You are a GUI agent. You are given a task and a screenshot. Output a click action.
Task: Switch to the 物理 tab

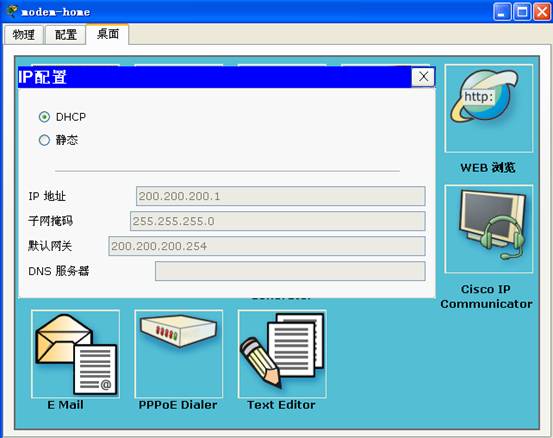(x=24, y=35)
